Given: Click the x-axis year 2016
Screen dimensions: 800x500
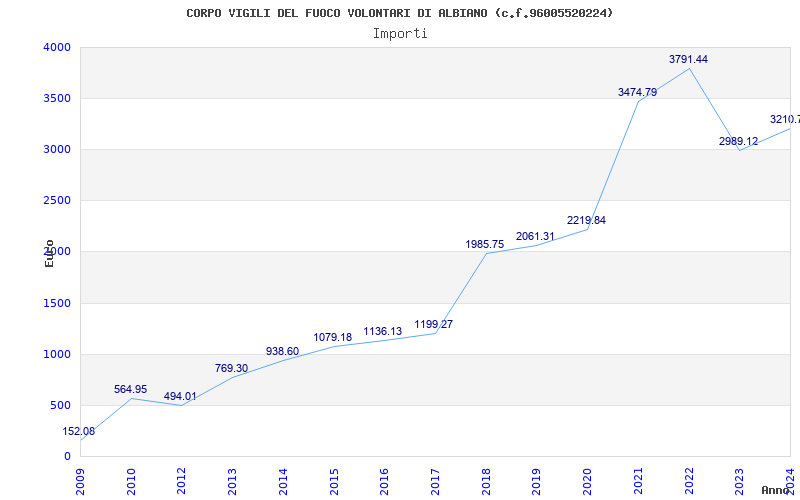Looking at the screenshot, I should pyautogui.click(x=384, y=481).
